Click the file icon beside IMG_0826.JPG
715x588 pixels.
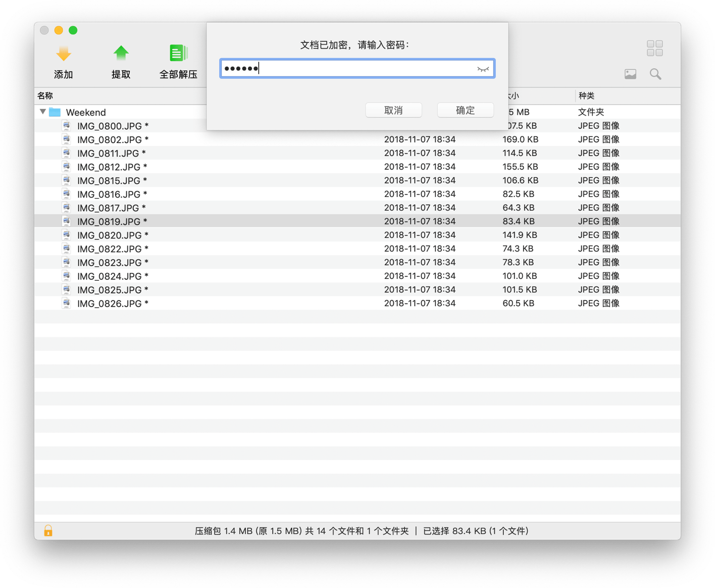(66, 303)
